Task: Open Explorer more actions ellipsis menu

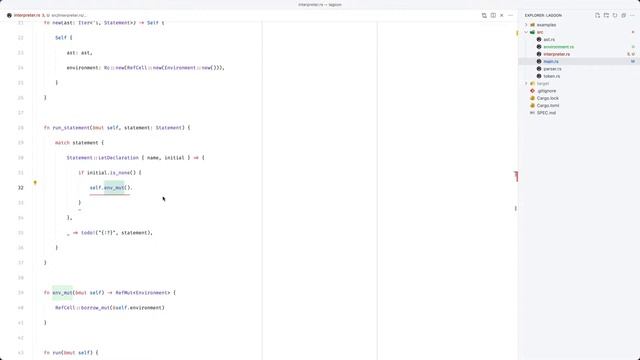Action: 633,16
